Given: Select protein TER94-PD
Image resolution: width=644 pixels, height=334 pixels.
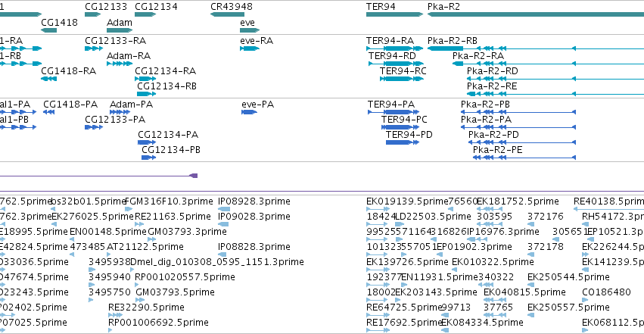Looking at the screenshot, I should point(403,142).
